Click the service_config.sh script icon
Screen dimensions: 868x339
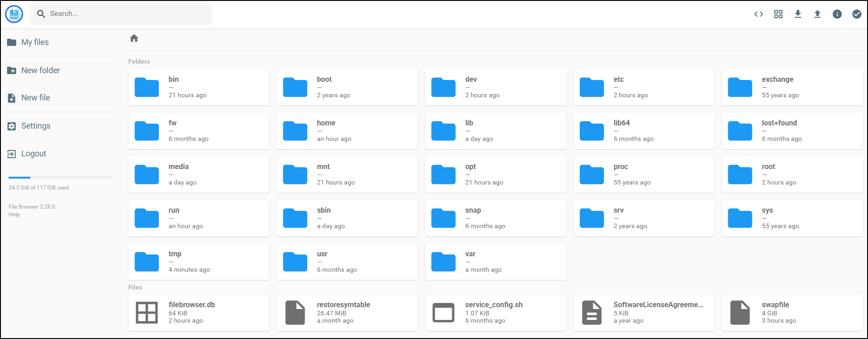point(444,313)
